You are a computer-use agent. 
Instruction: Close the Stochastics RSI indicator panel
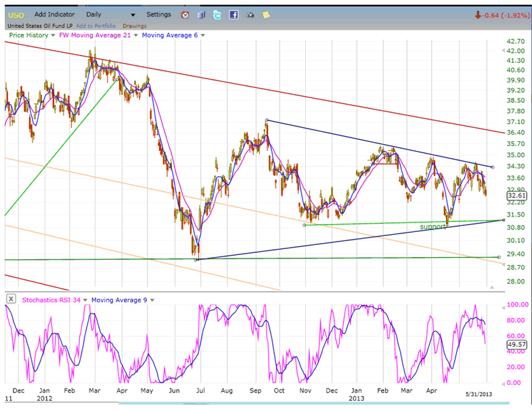coord(12,299)
